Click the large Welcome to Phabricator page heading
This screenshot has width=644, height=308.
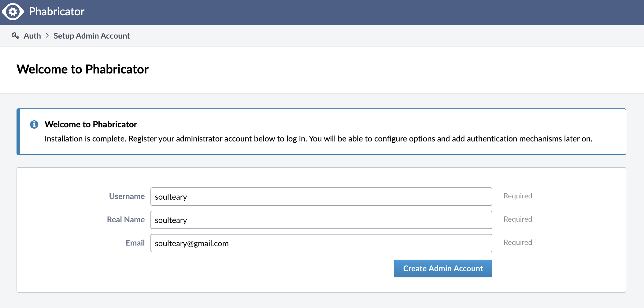[83, 69]
